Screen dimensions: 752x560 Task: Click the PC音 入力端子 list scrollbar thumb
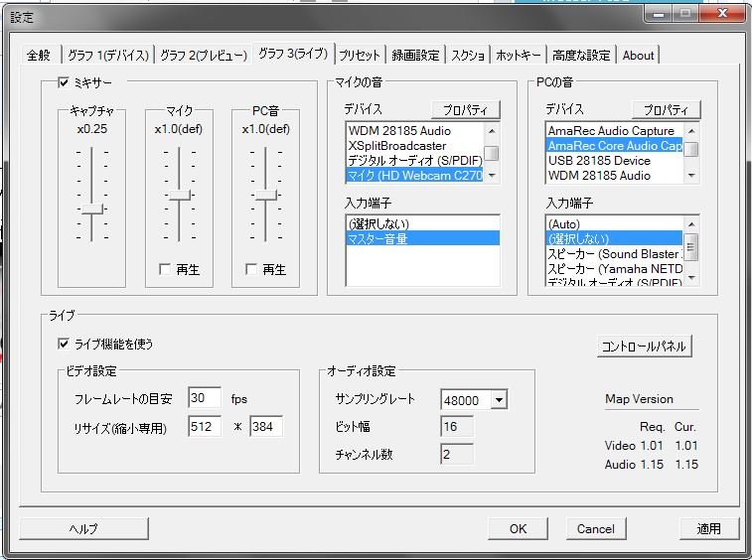tap(691, 247)
